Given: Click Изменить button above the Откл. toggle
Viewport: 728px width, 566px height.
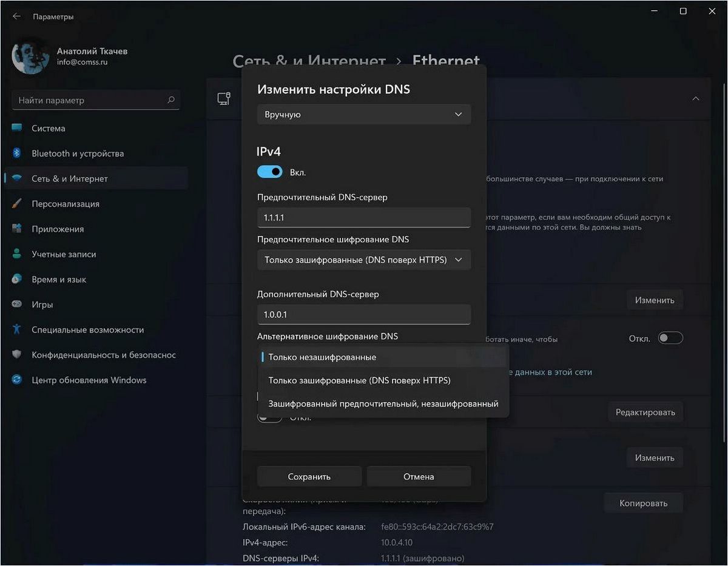Looking at the screenshot, I should [x=655, y=300].
